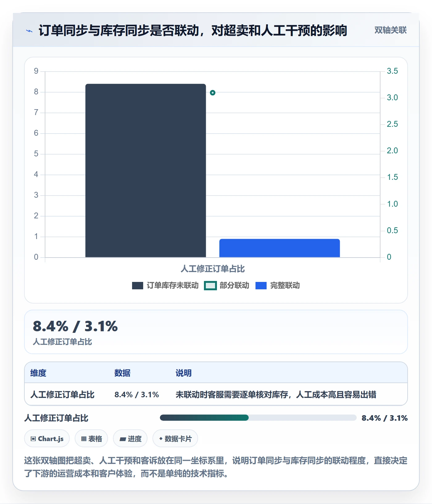
Task: Click the lightning bolt icon beside the title
Action: [29, 31]
